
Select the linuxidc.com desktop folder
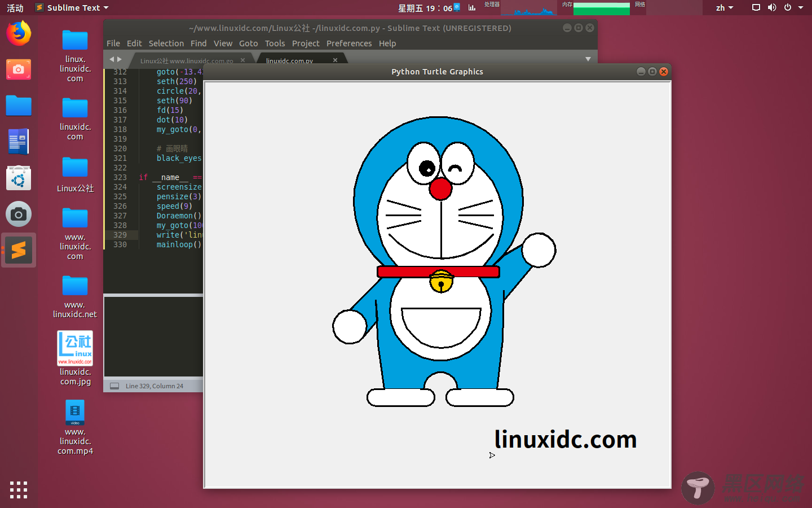(75, 119)
